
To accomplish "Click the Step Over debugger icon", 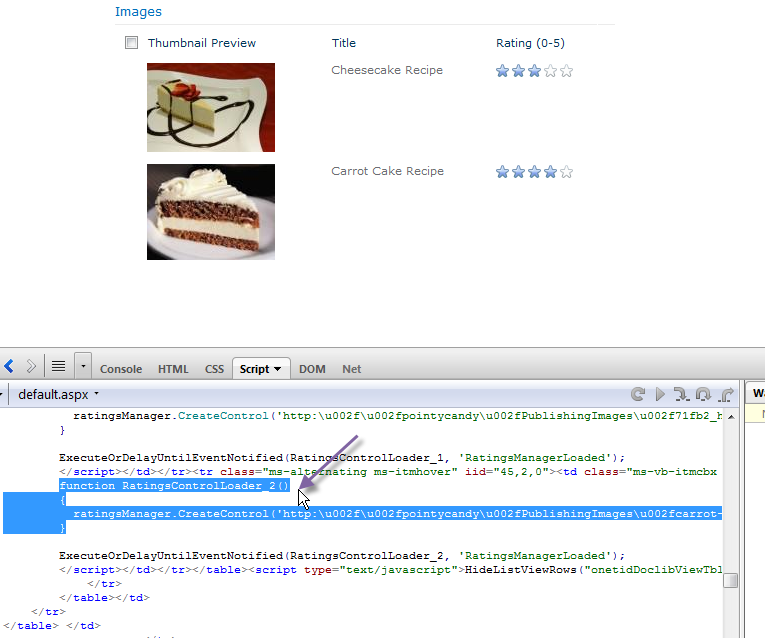I will (703, 394).
